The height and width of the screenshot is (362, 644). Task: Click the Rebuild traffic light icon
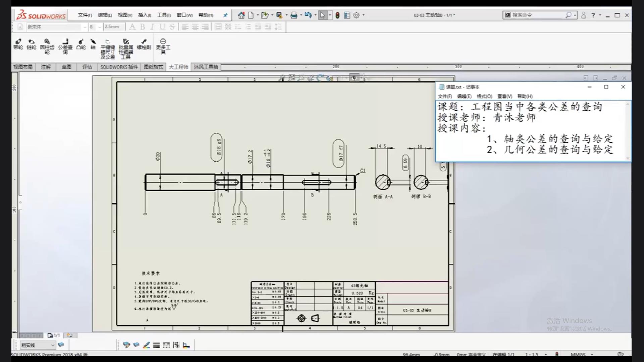coord(337,15)
